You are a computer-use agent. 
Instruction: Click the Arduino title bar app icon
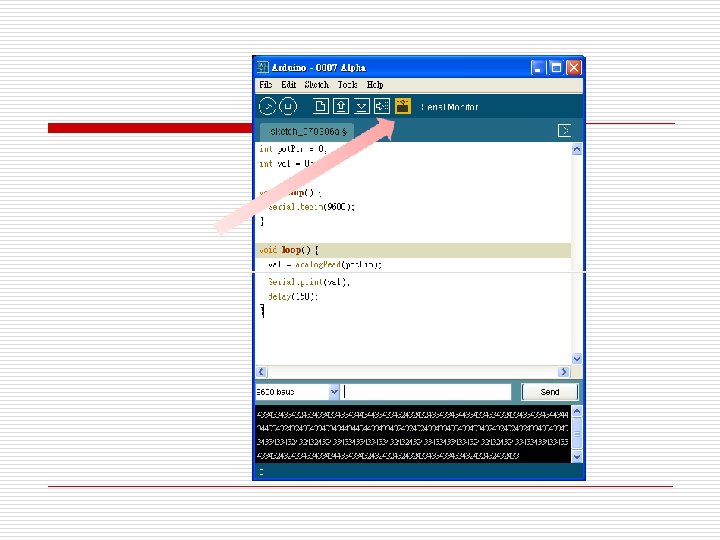(263, 68)
